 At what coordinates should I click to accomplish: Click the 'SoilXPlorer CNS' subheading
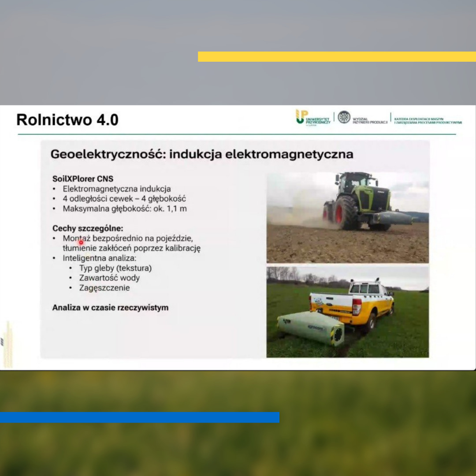[x=83, y=178]
